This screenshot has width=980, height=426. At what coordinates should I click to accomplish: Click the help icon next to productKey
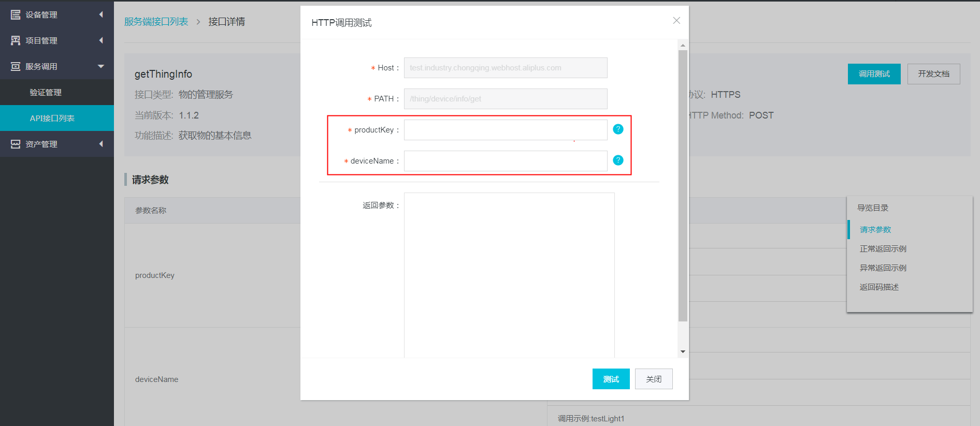618,129
